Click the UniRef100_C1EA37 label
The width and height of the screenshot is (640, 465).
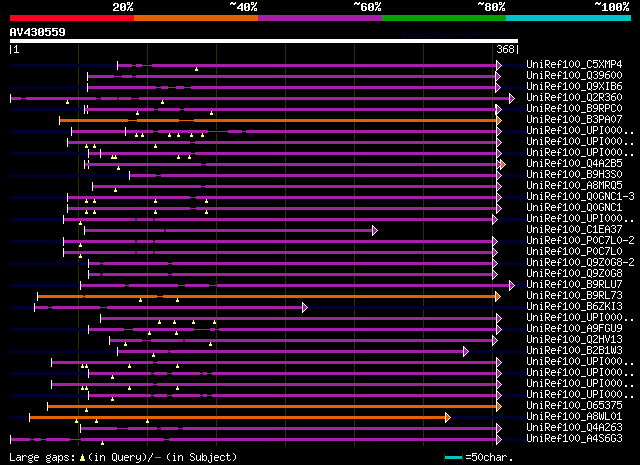(x=574, y=229)
